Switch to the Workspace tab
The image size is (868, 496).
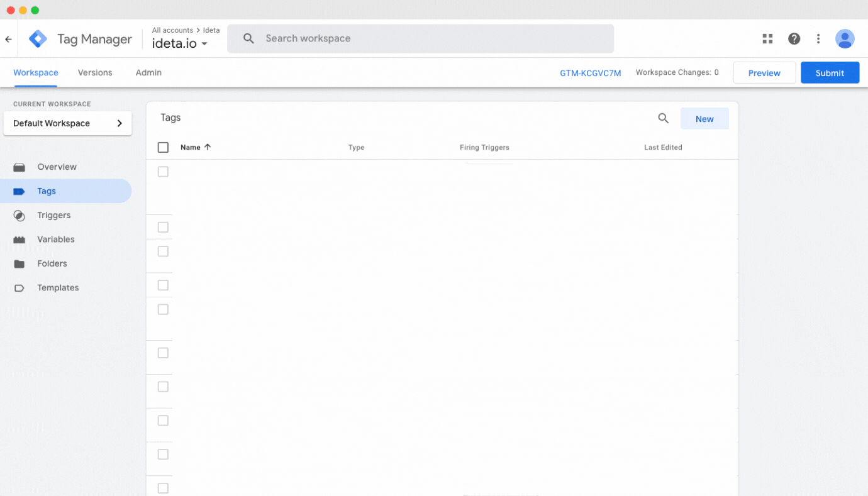pos(36,73)
